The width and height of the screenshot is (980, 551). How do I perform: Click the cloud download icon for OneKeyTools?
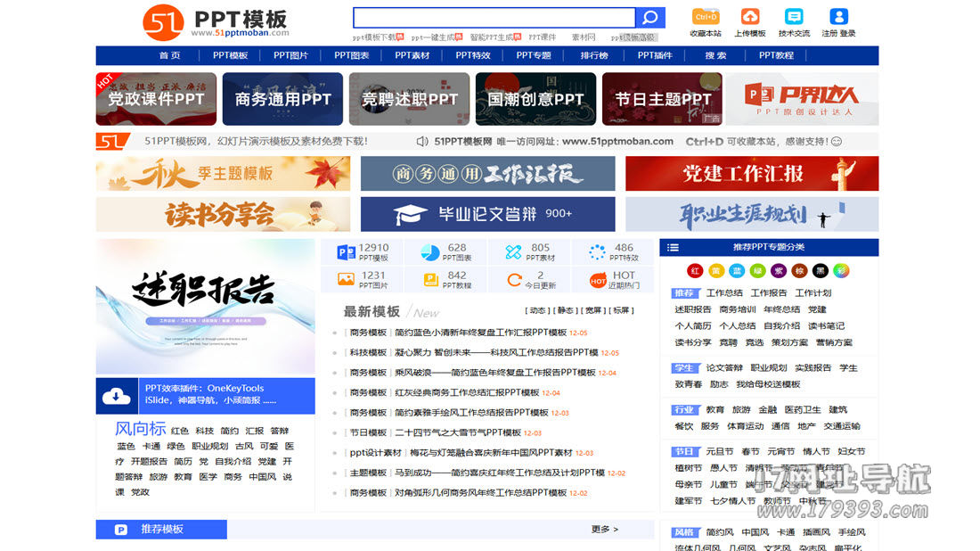[117, 396]
